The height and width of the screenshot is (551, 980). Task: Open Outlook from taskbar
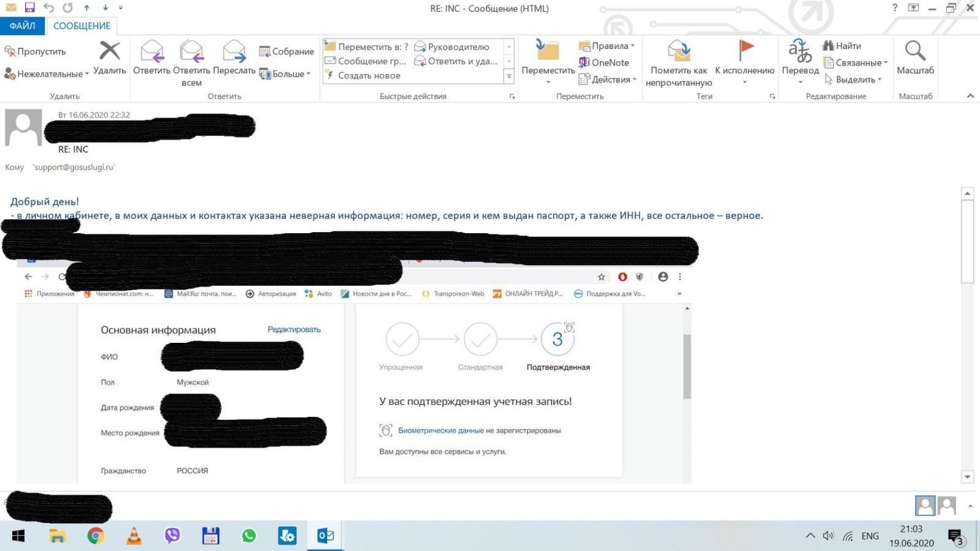point(325,536)
